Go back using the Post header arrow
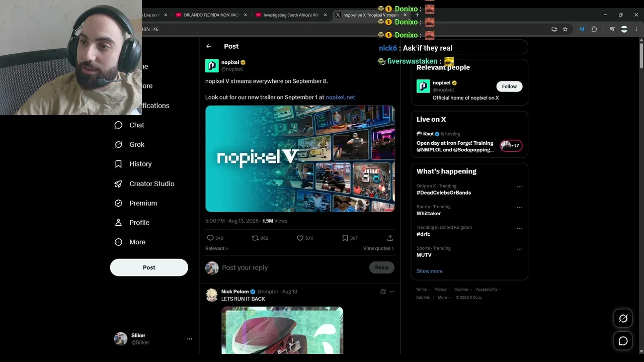 coord(209,46)
